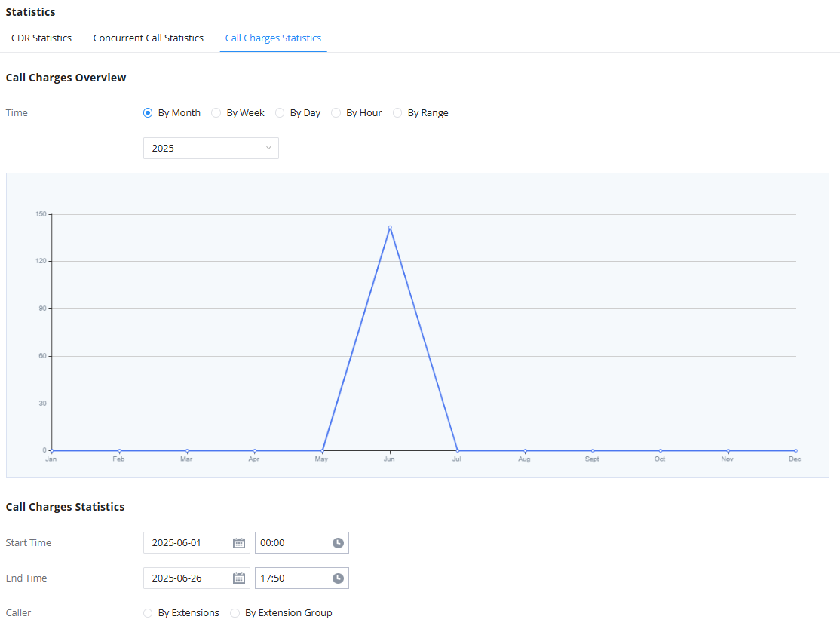The image size is (840, 623).
Task: Click the Caller field label
Action: pos(18,613)
